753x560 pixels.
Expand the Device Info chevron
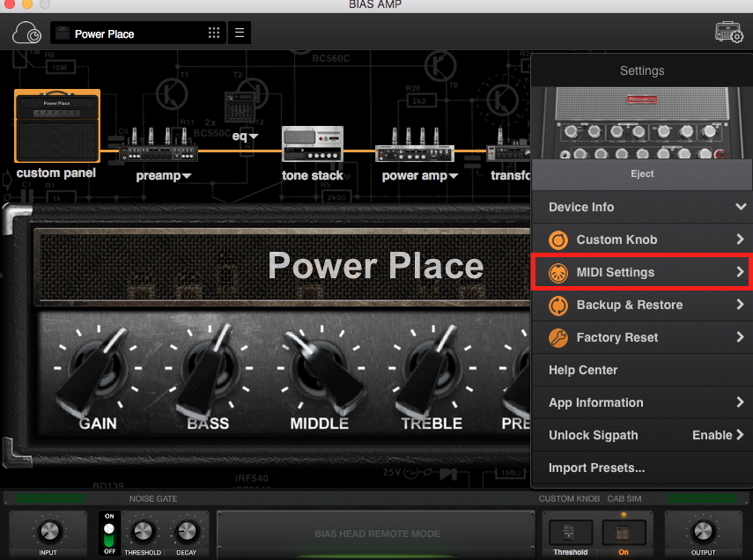pyautogui.click(x=741, y=207)
